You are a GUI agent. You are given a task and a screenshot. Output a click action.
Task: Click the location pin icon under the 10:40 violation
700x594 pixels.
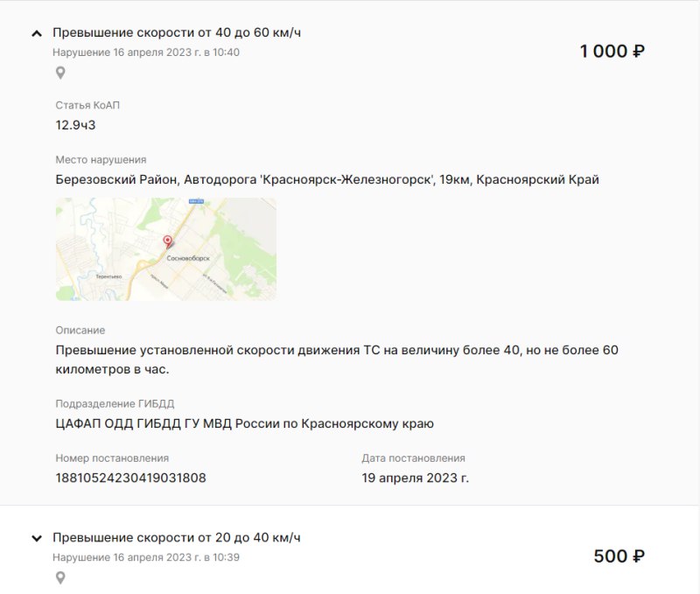[x=60, y=73]
